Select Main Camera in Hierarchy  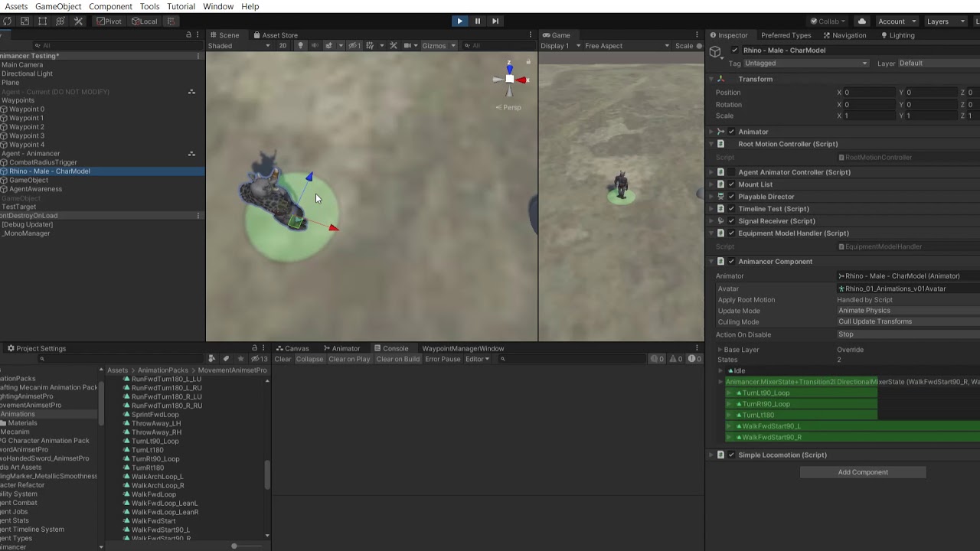(22, 65)
